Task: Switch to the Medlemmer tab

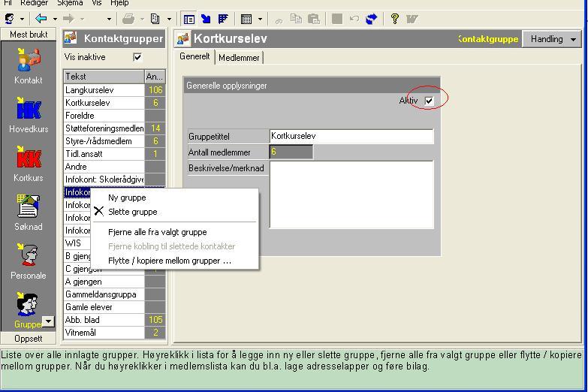Action: click(239, 58)
